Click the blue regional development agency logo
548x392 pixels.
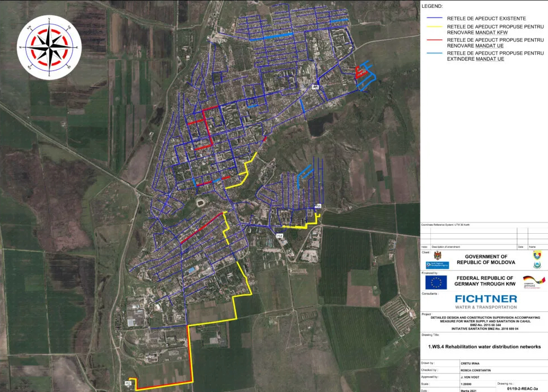pyautogui.click(x=437, y=265)
